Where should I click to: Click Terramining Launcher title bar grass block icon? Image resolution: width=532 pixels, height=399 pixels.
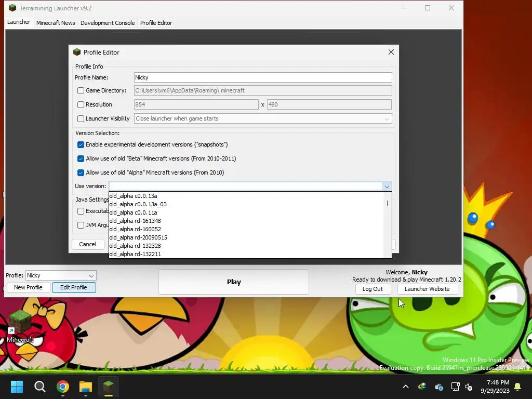[x=12, y=8]
